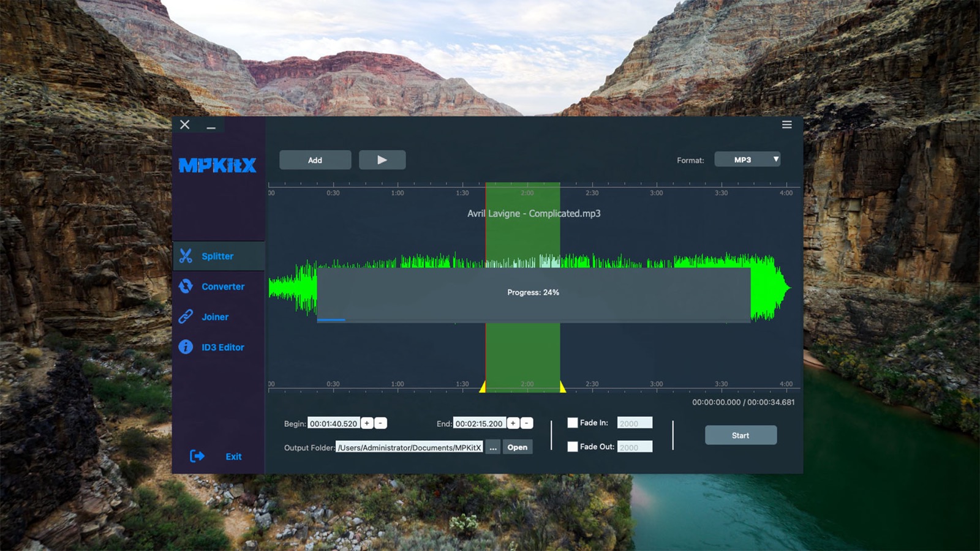
Task: Click the Converter circular arrows icon
Action: pos(186,286)
